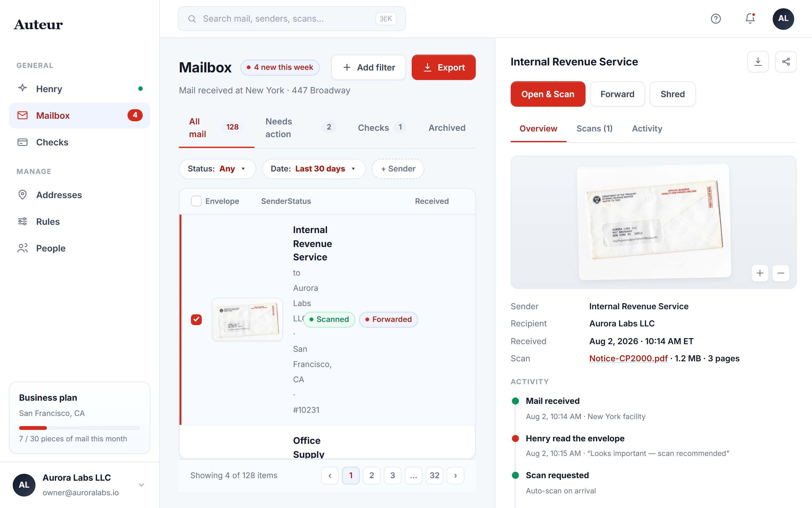Viewport: 812px width, 508px height.
Task: Switch to the Scans (1) tab
Action: (x=594, y=128)
